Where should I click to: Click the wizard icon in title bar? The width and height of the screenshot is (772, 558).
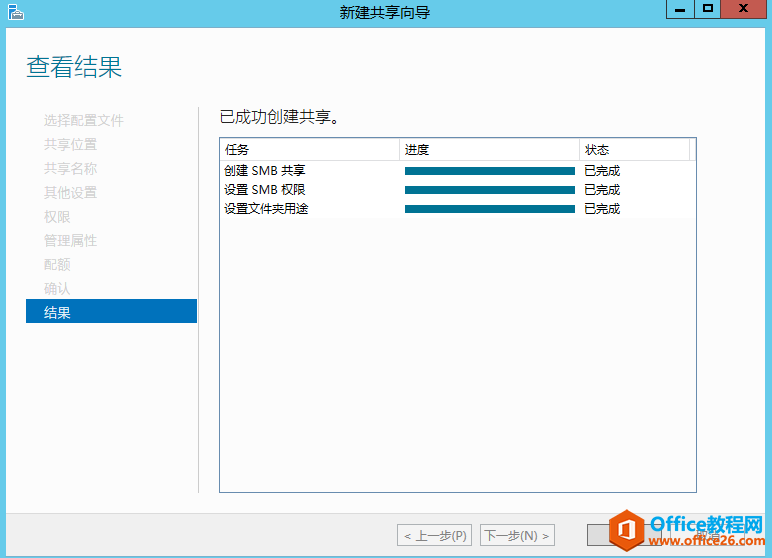point(16,12)
